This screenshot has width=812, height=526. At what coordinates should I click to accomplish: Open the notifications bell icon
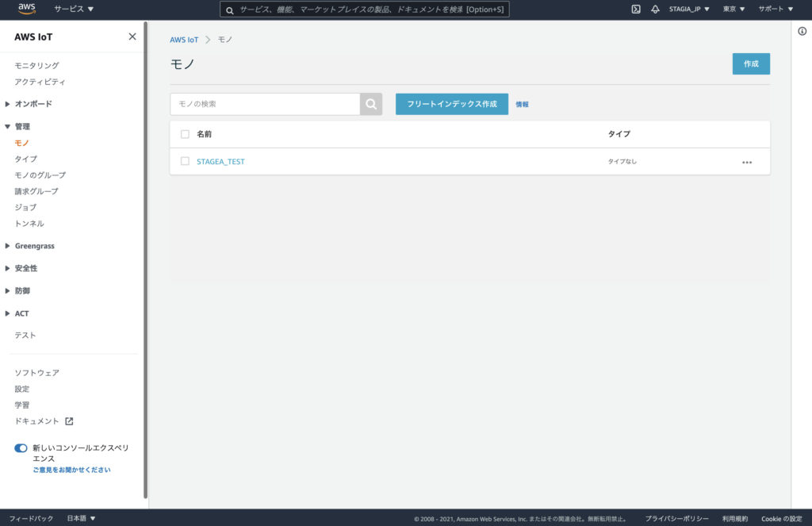pyautogui.click(x=655, y=10)
